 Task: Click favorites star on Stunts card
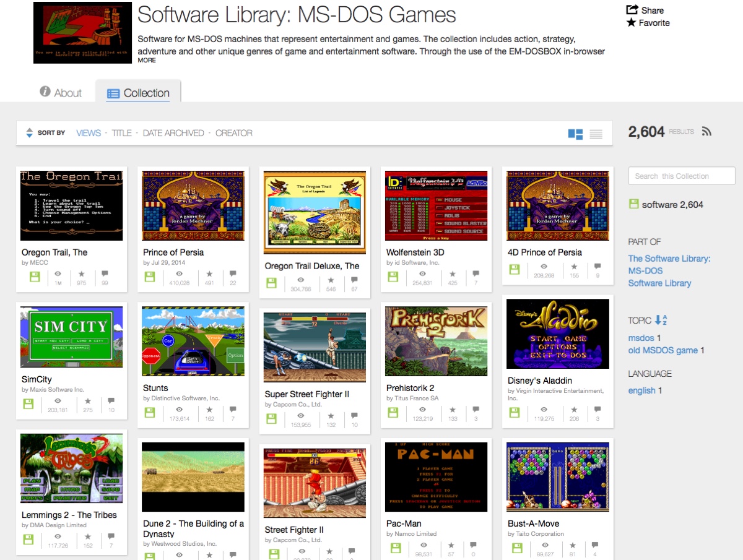point(209,410)
